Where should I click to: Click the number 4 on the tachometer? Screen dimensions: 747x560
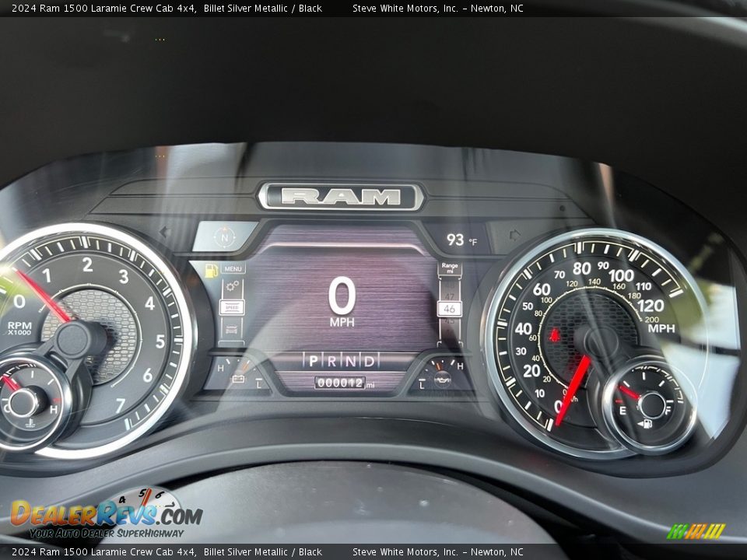(149, 303)
